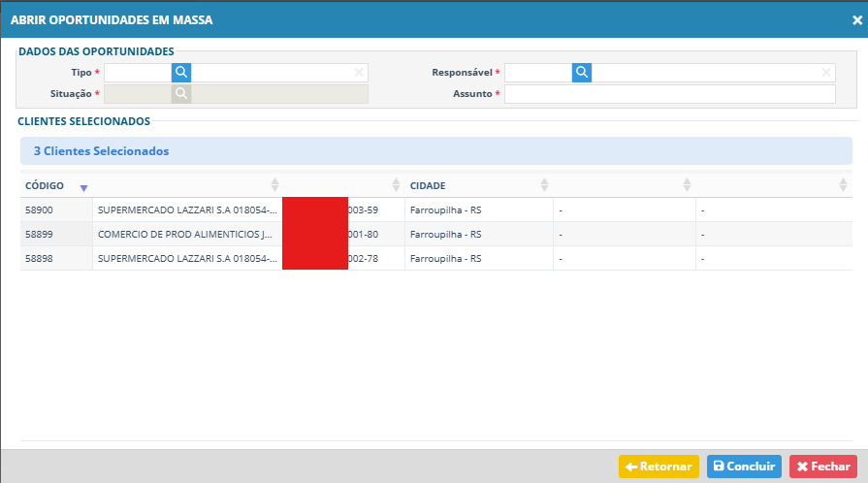Focus the Tipo description input

coord(279,73)
